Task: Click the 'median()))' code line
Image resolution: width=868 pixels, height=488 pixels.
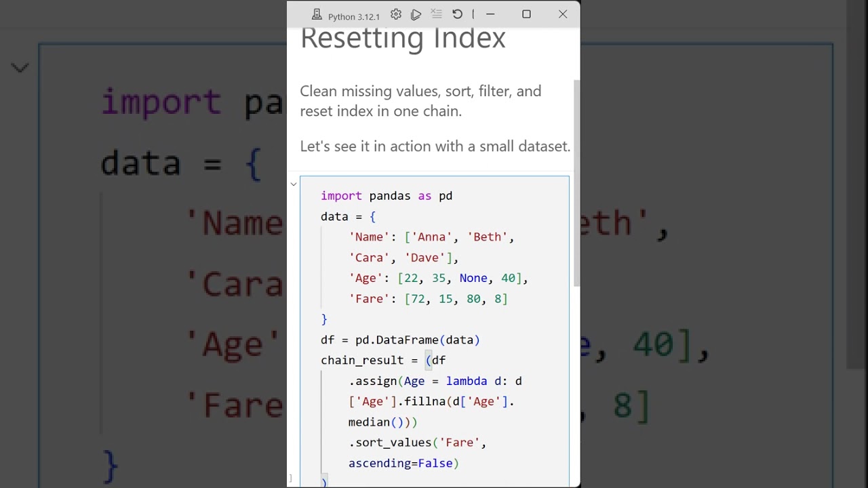Action: pos(383,422)
